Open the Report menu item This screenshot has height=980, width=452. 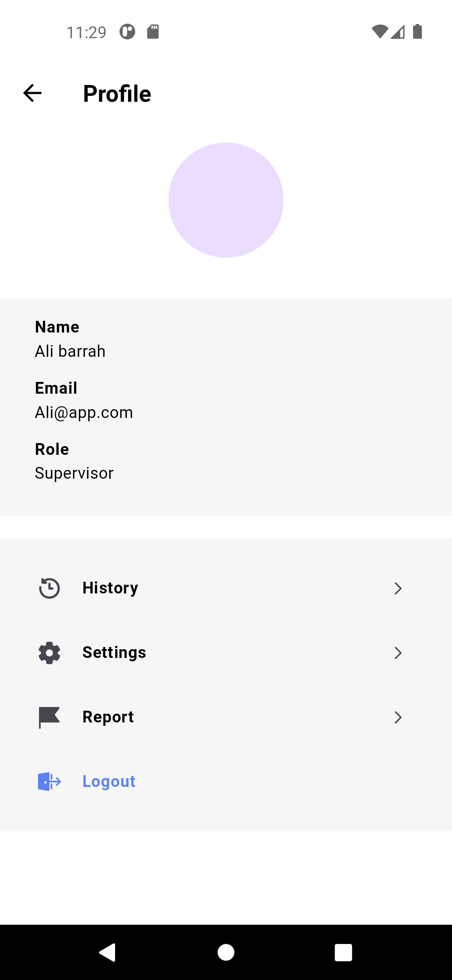pos(108,717)
